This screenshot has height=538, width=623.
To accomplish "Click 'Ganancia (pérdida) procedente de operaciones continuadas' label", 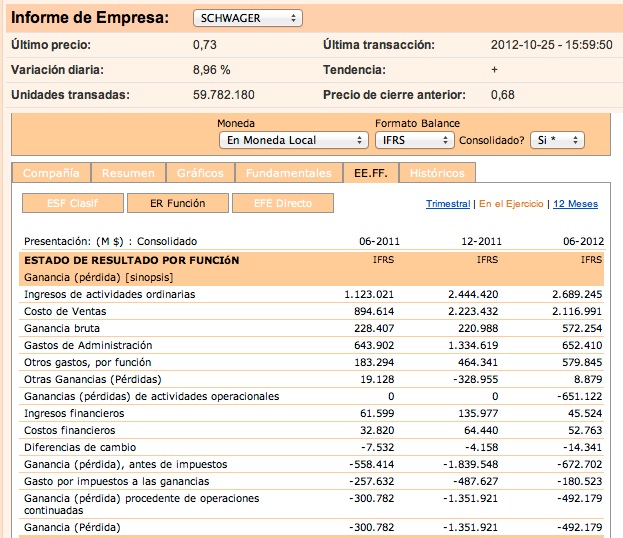I will [x=141, y=504].
